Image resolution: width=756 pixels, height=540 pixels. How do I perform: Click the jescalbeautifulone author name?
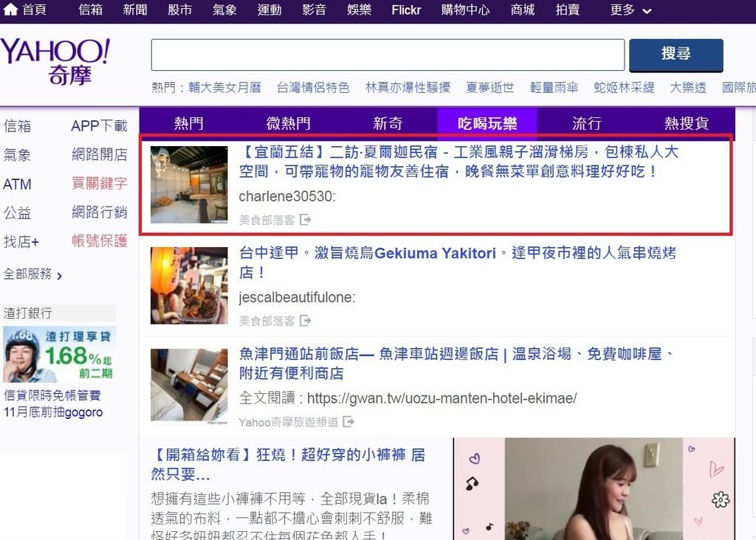click(297, 298)
